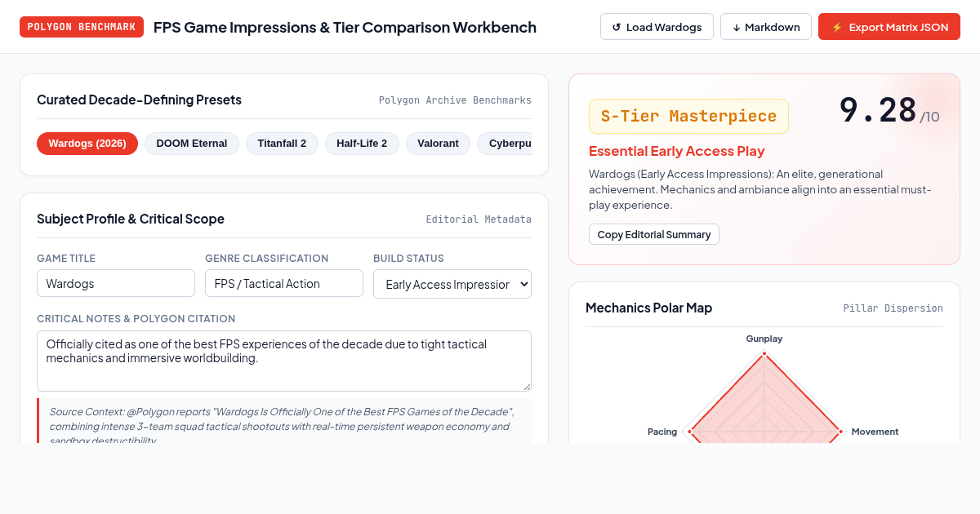
Task: Choose the DOOM Eternal preset chip
Action: point(192,144)
